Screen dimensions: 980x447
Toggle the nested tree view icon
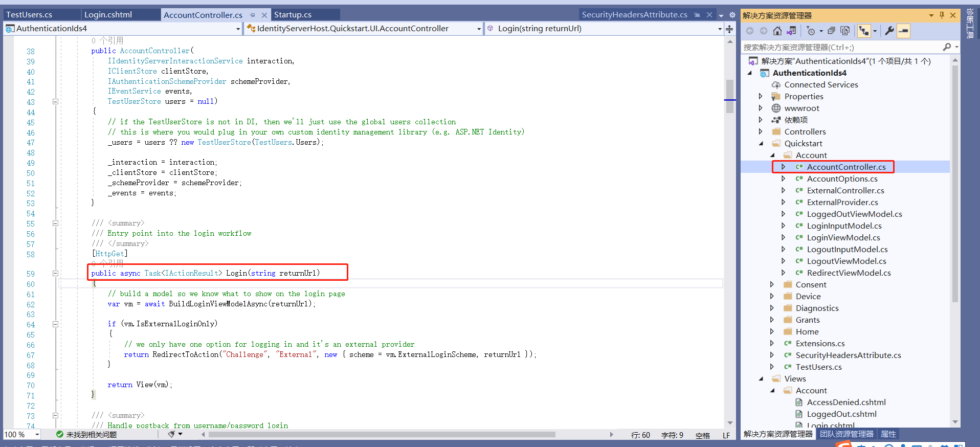pyautogui.click(x=864, y=31)
